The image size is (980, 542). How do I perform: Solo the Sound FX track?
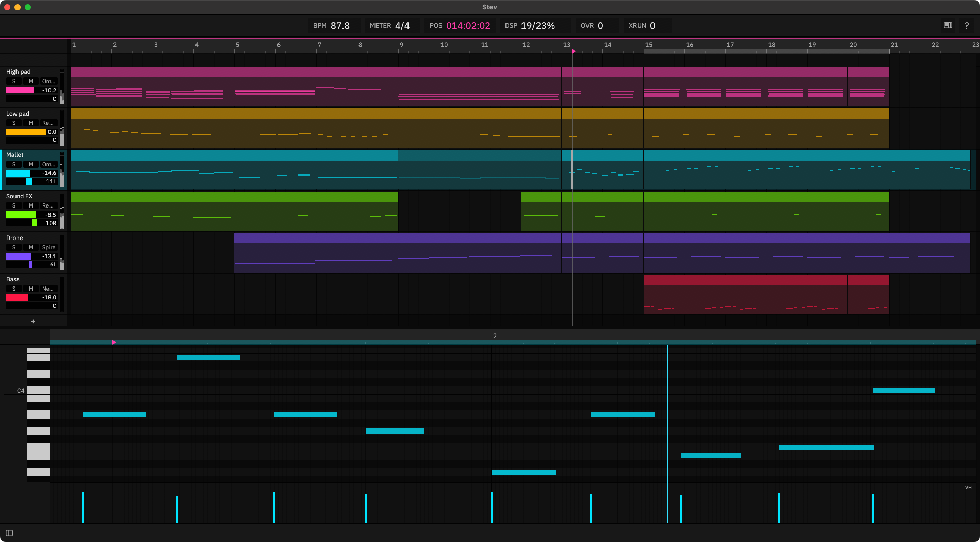[14, 205]
